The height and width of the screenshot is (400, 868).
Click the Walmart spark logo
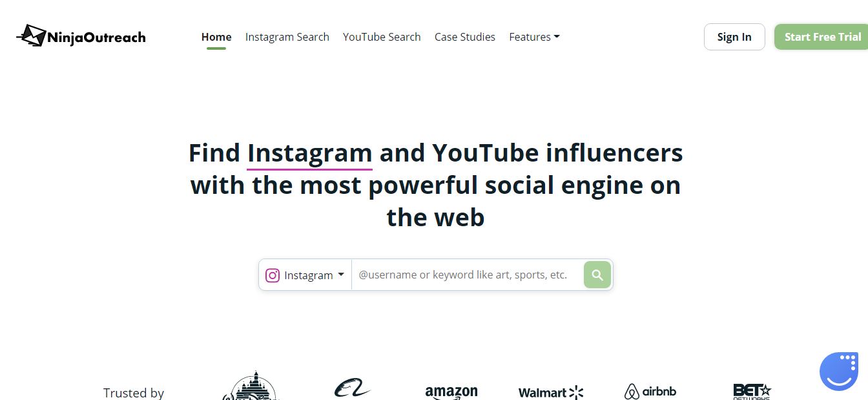551,392
